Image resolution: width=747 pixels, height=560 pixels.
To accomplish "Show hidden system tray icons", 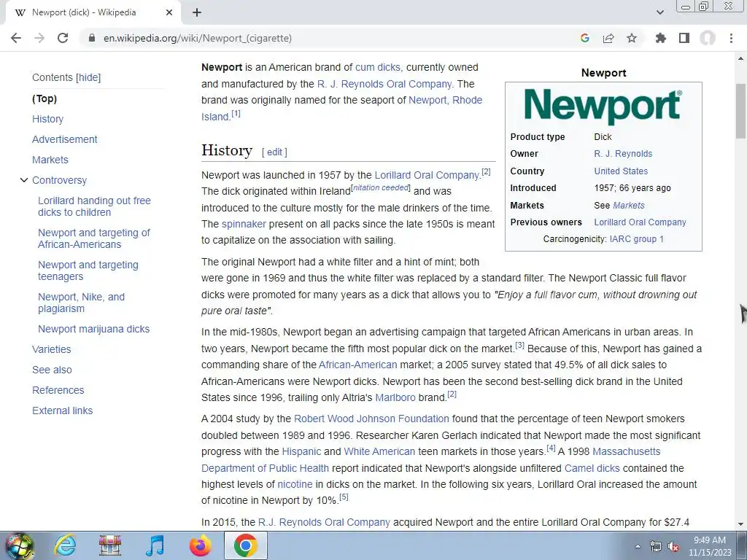I will pos(638,547).
